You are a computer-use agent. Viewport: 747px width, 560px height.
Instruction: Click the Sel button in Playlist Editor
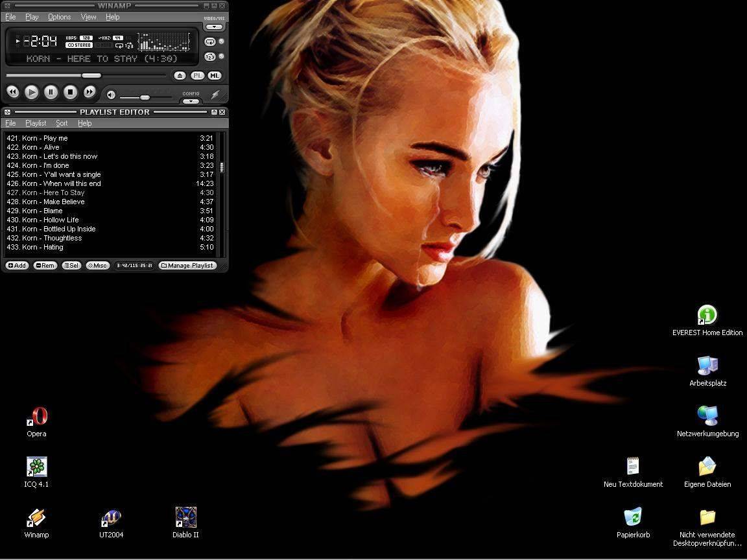pos(71,265)
